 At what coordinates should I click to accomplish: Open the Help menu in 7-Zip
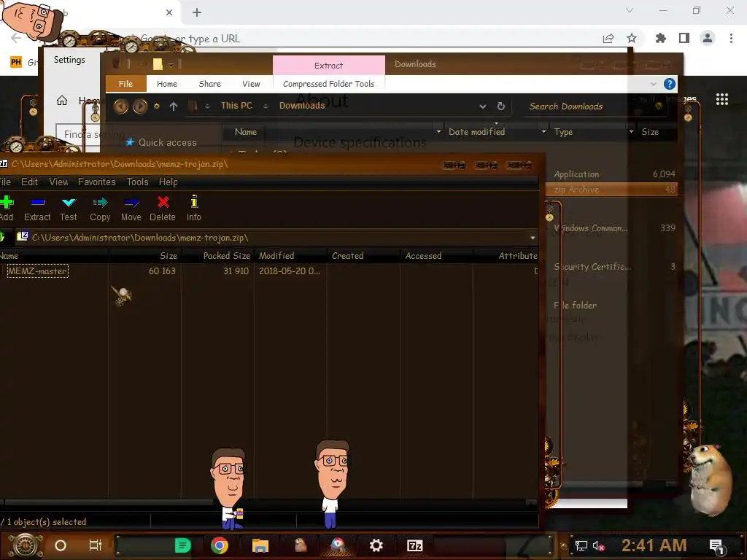click(168, 182)
